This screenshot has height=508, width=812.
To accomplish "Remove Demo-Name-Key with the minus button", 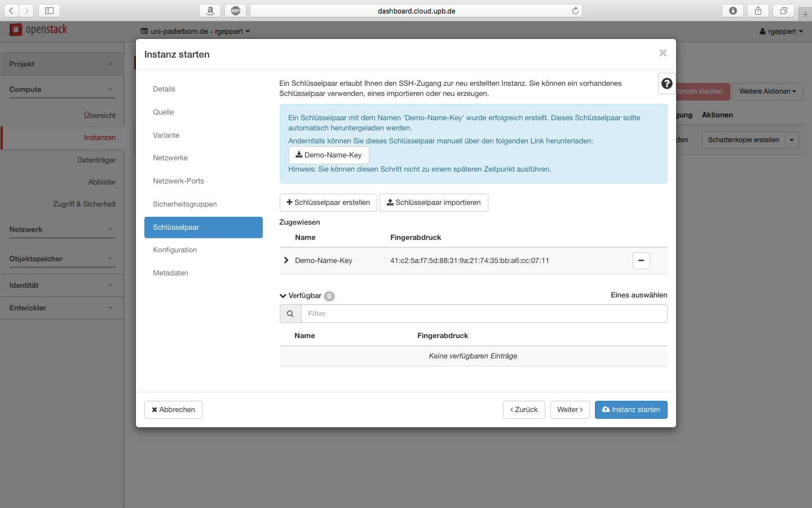I will pyautogui.click(x=641, y=261).
